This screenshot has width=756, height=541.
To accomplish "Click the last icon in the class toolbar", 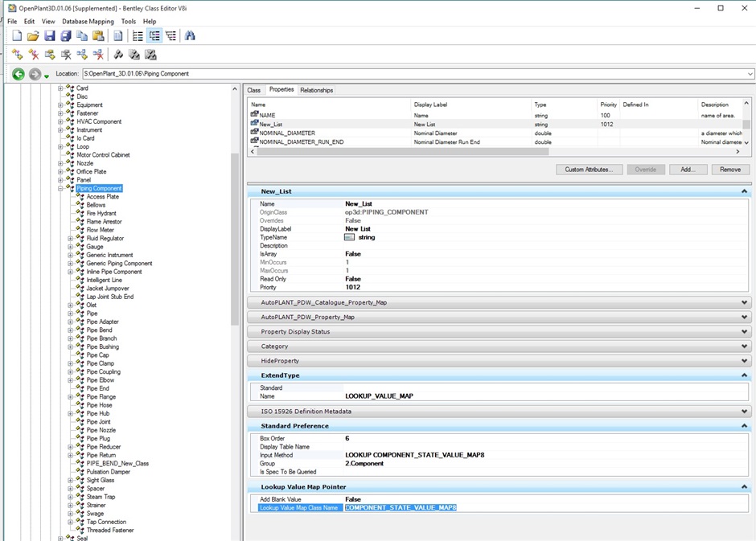I will coord(151,55).
